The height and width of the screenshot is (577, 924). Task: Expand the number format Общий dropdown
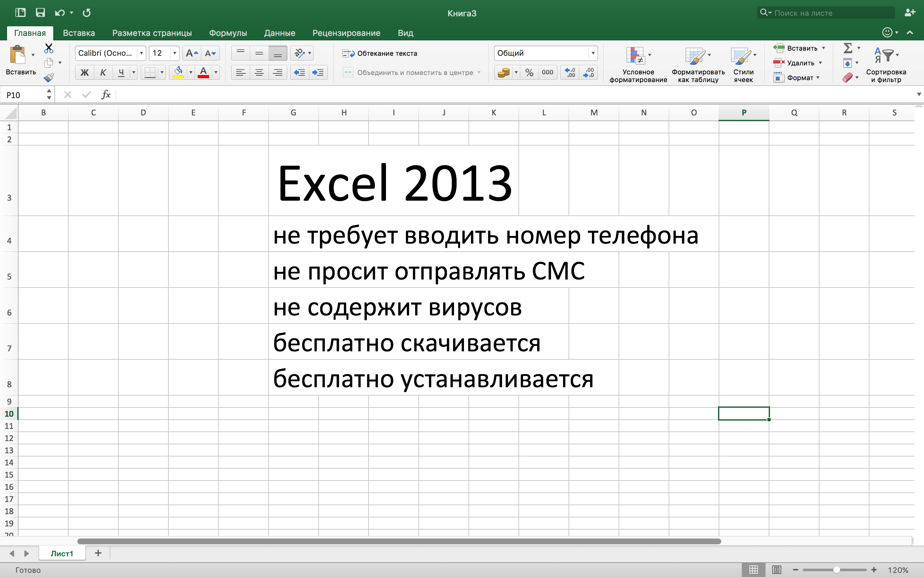click(593, 53)
